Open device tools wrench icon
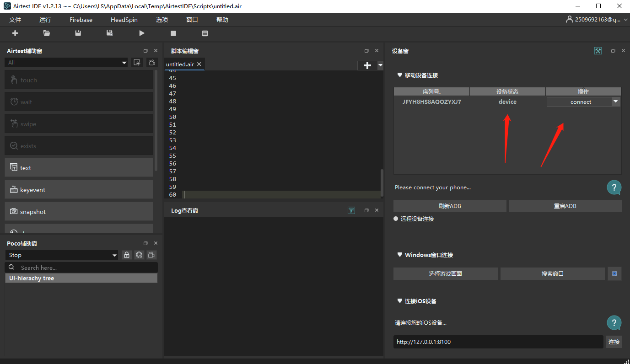630x364 pixels. point(598,51)
